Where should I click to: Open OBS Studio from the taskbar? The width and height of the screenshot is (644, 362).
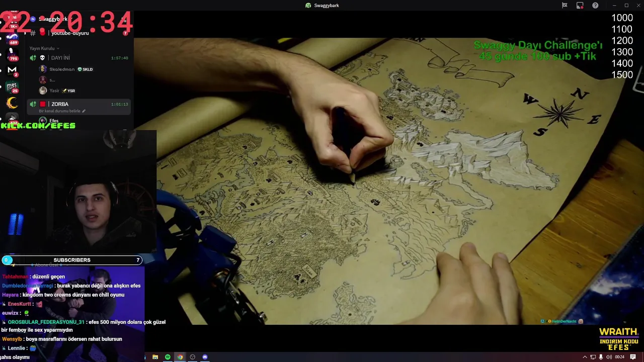coord(192,357)
